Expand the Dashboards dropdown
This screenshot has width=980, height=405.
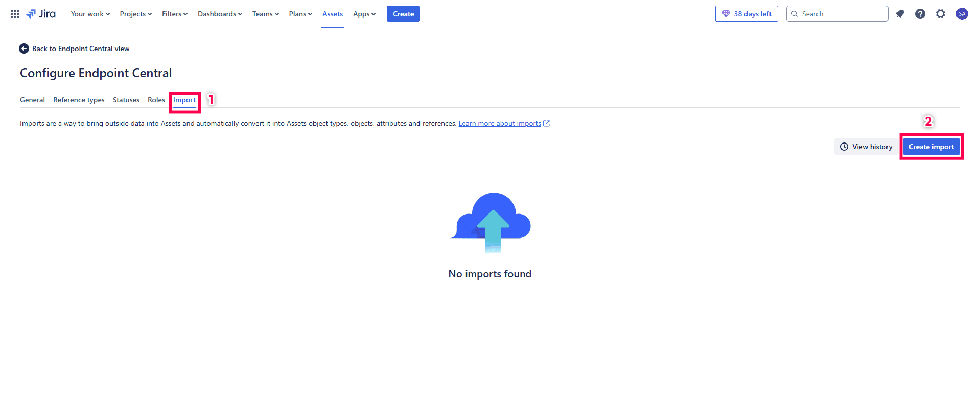(220, 14)
